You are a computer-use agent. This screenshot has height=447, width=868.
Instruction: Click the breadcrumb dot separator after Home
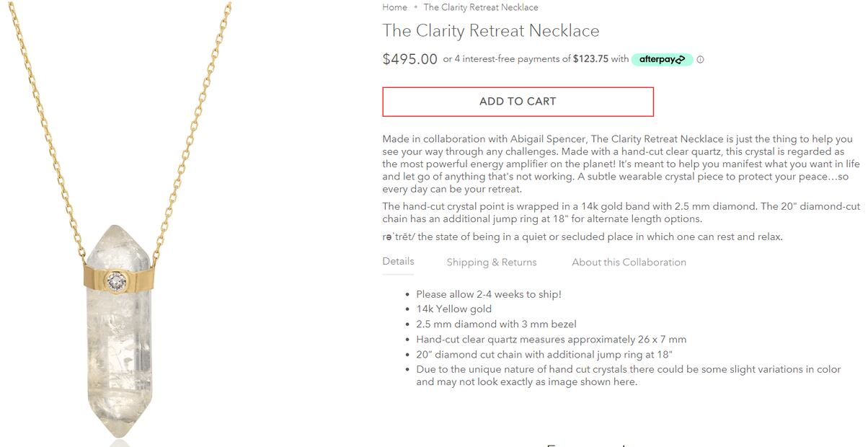[x=415, y=7]
